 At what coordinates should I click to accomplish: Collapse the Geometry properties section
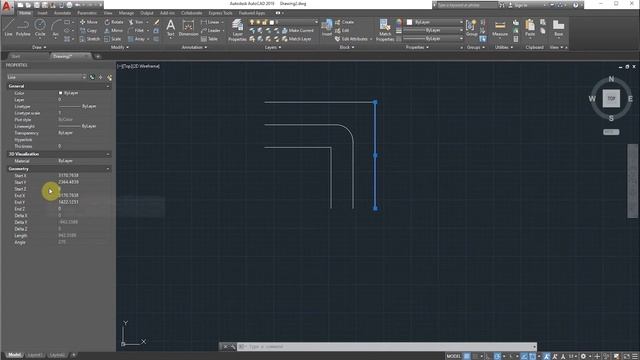point(108,169)
